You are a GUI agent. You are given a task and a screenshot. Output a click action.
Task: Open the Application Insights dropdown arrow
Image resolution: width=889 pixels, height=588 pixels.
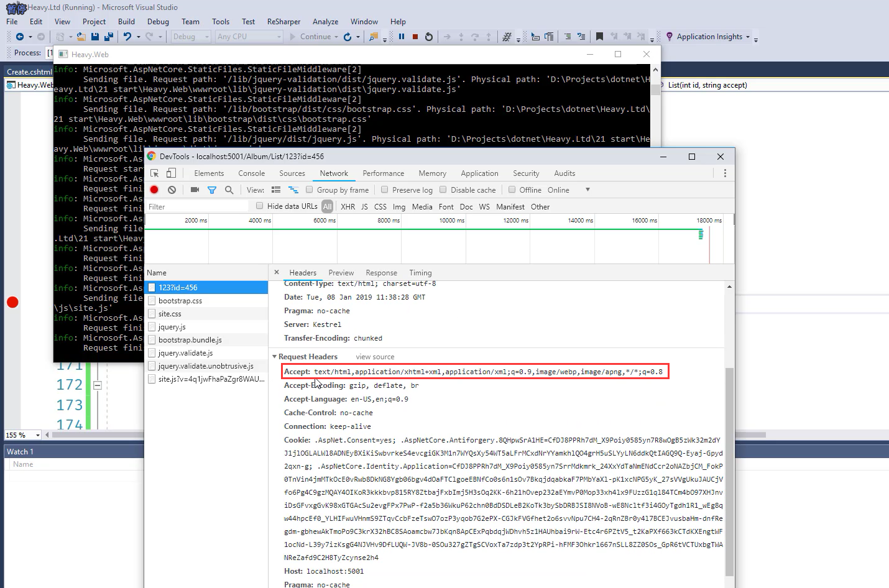(x=748, y=37)
